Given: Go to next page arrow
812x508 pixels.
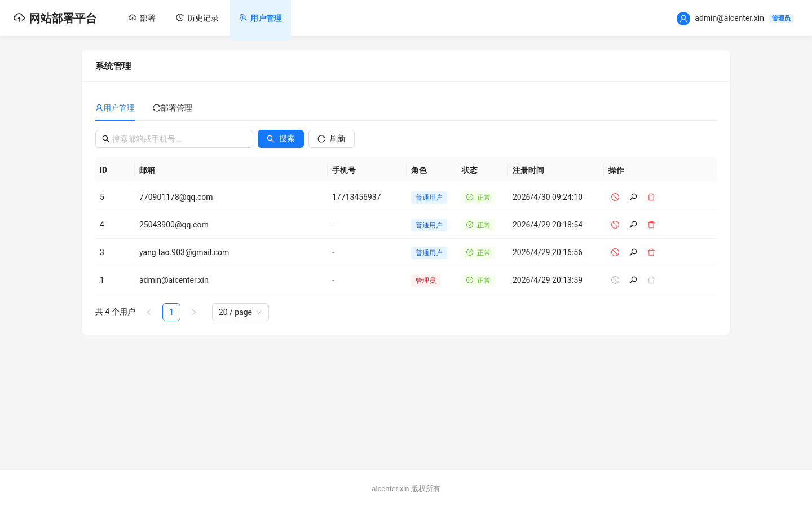Looking at the screenshot, I should pos(194,312).
